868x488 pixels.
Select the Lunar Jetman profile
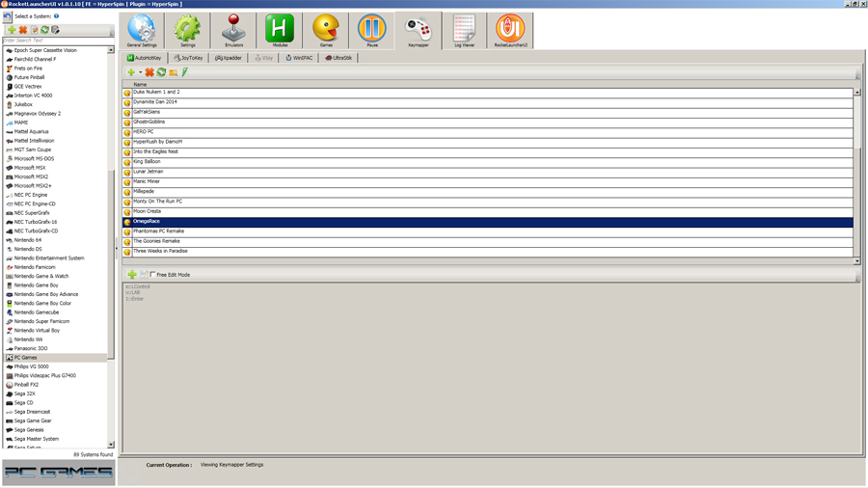pos(488,172)
